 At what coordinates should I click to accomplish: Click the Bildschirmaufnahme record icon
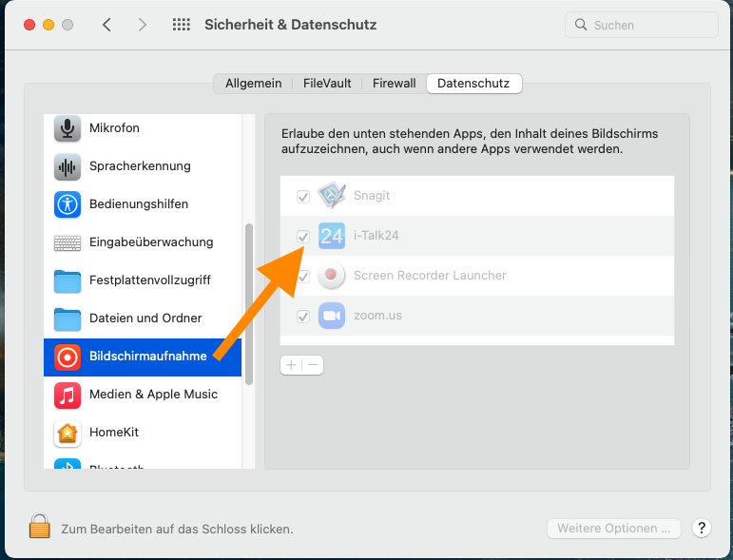click(68, 357)
